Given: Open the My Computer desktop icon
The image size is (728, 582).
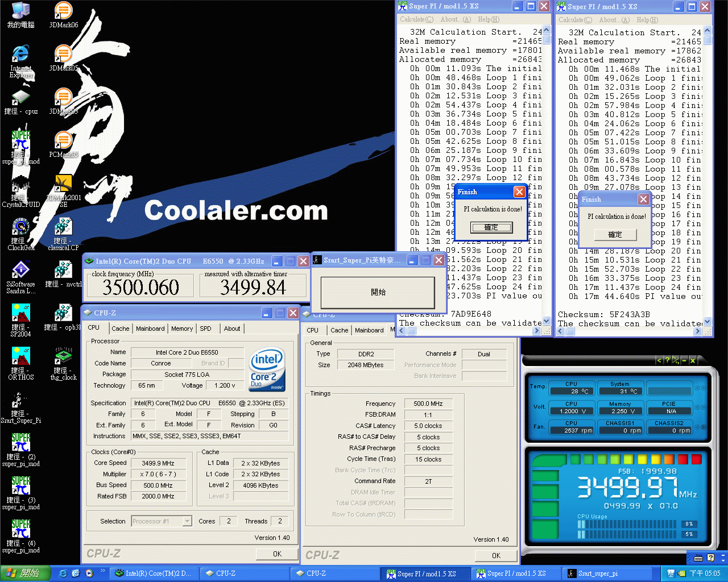Looking at the screenshot, I should tap(20, 15).
